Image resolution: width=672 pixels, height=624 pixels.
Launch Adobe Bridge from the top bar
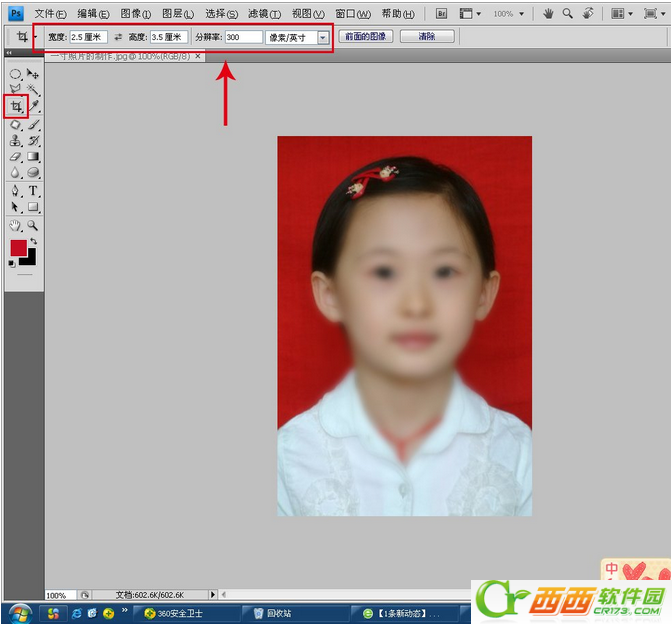[x=442, y=14]
